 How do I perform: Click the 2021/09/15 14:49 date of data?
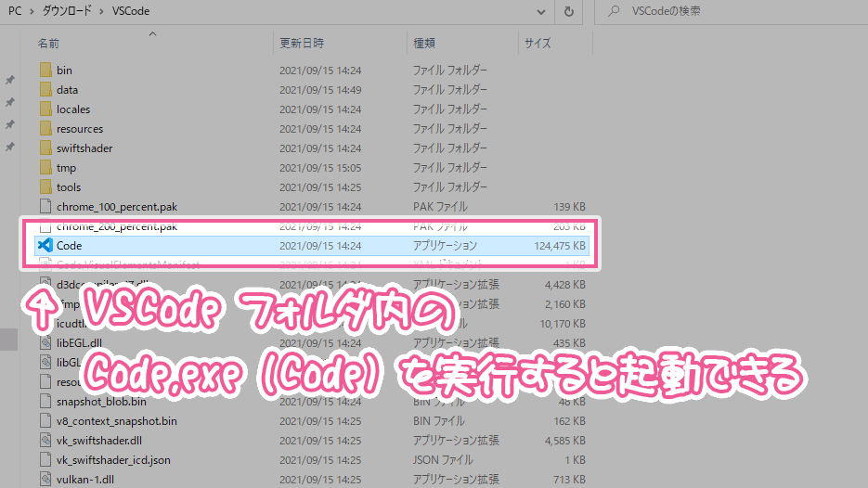[320, 90]
